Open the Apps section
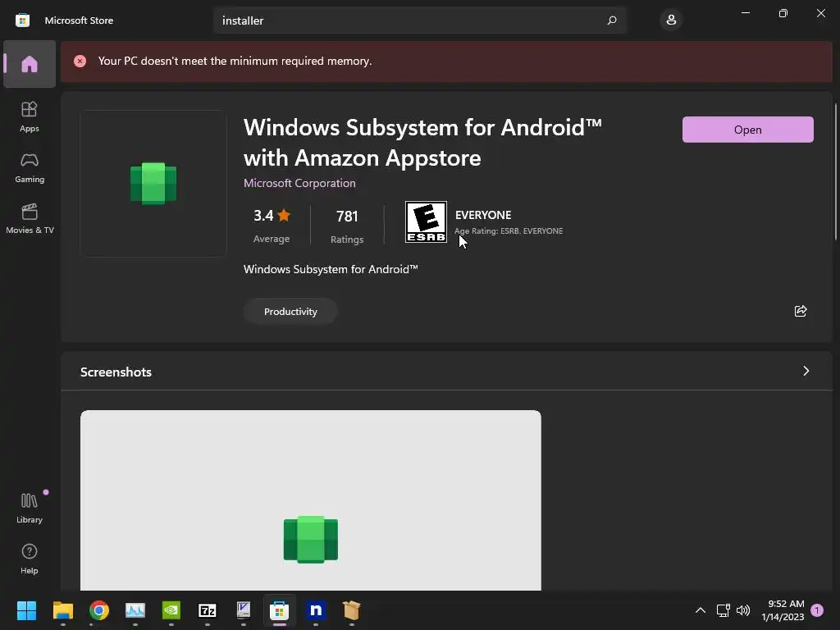 click(30, 116)
